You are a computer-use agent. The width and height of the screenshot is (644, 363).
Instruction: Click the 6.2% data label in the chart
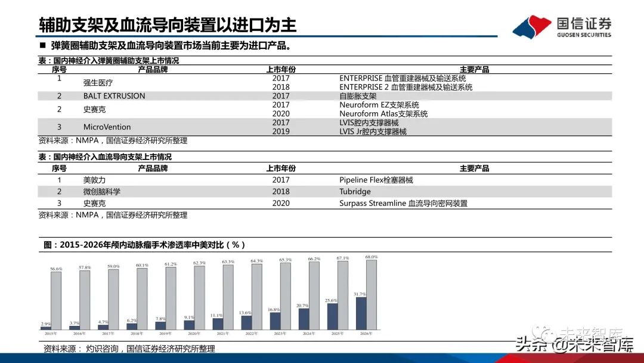click(x=132, y=321)
